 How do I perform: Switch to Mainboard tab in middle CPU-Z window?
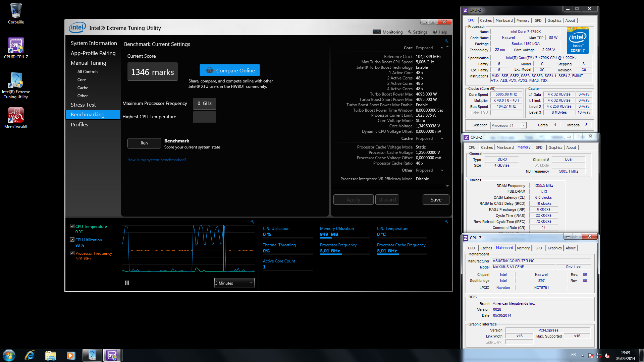(x=505, y=147)
